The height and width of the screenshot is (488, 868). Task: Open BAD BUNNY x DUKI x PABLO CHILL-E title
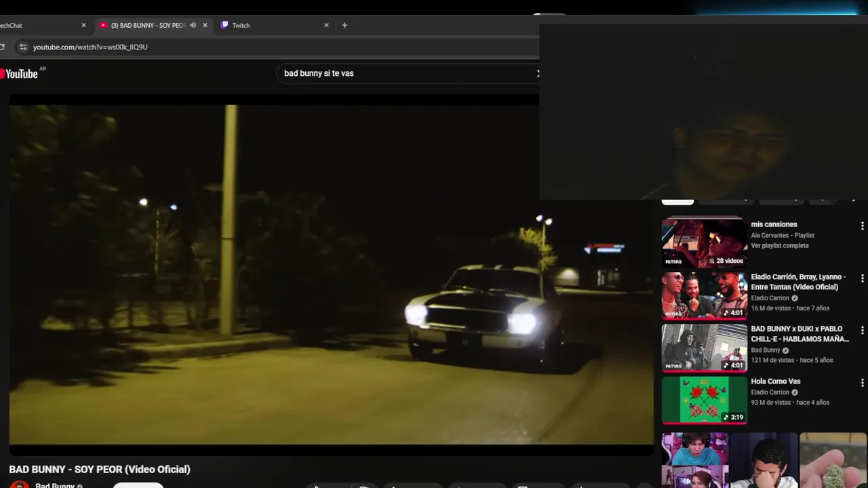(x=800, y=334)
